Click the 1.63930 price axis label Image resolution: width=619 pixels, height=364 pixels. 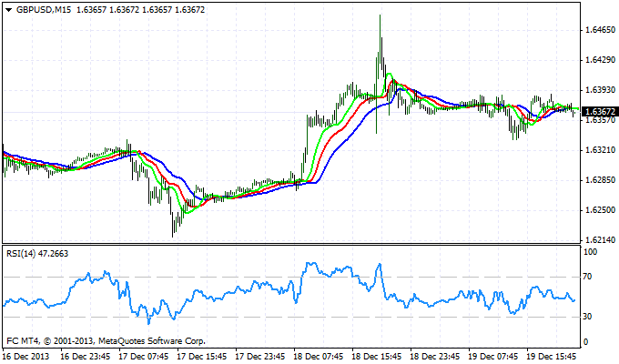(x=601, y=90)
